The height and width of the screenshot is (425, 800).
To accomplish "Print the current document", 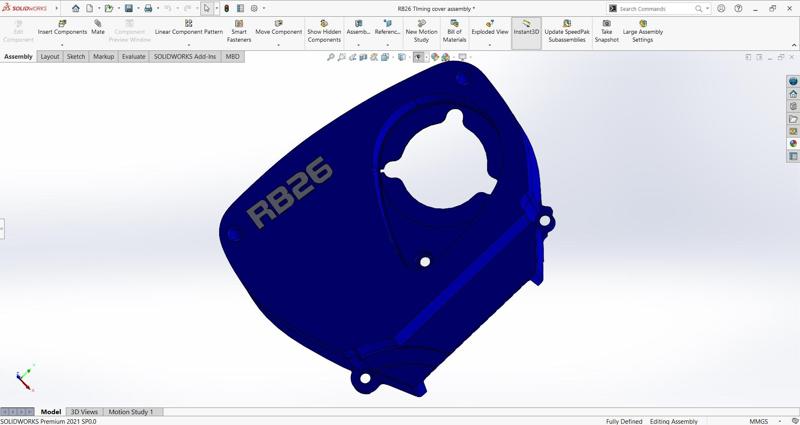I will click(x=148, y=8).
